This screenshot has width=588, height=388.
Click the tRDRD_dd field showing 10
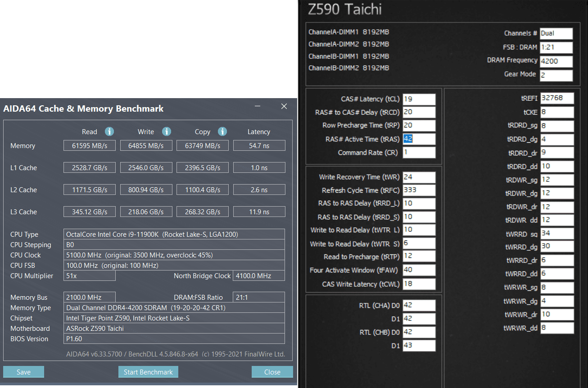point(557,166)
